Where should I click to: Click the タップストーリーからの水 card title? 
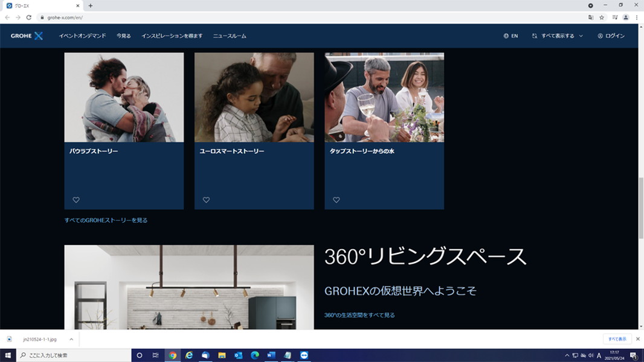(362, 151)
